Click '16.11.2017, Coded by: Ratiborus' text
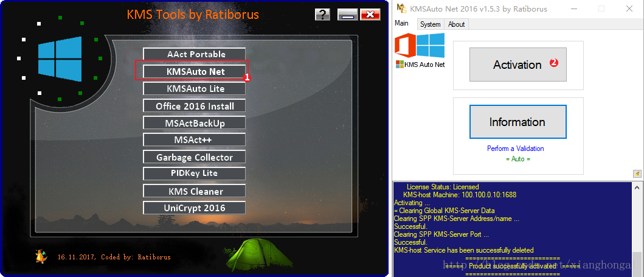 coord(114,257)
